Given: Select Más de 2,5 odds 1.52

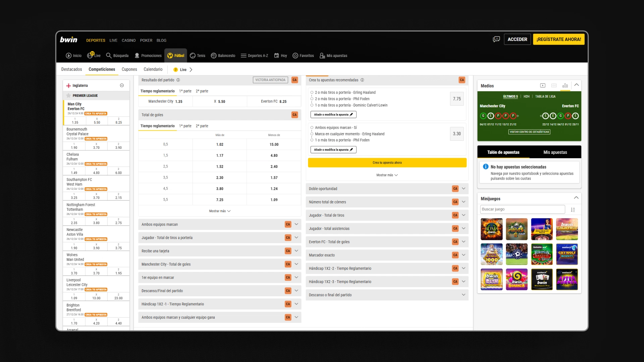Looking at the screenshot, I should (x=220, y=167).
